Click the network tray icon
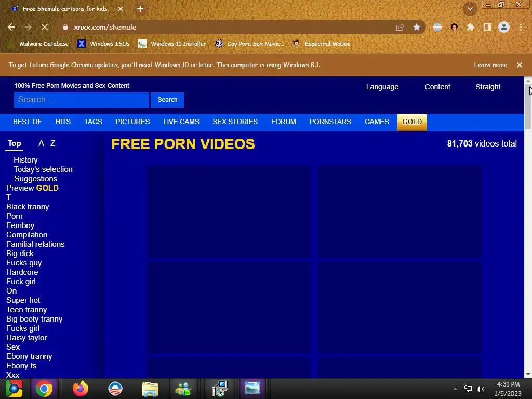 (x=468, y=389)
